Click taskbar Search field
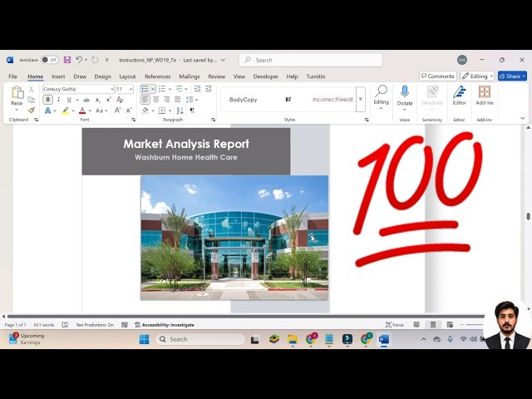The height and width of the screenshot is (399, 532). tap(200, 339)
